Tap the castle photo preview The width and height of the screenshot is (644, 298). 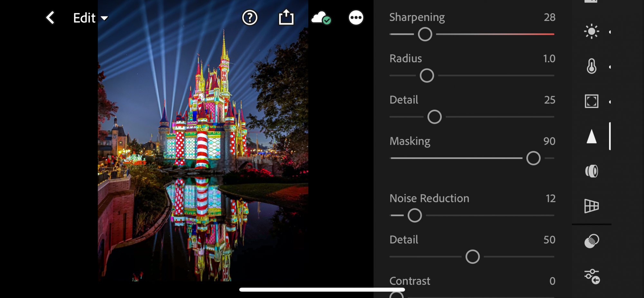pos(203,141)
